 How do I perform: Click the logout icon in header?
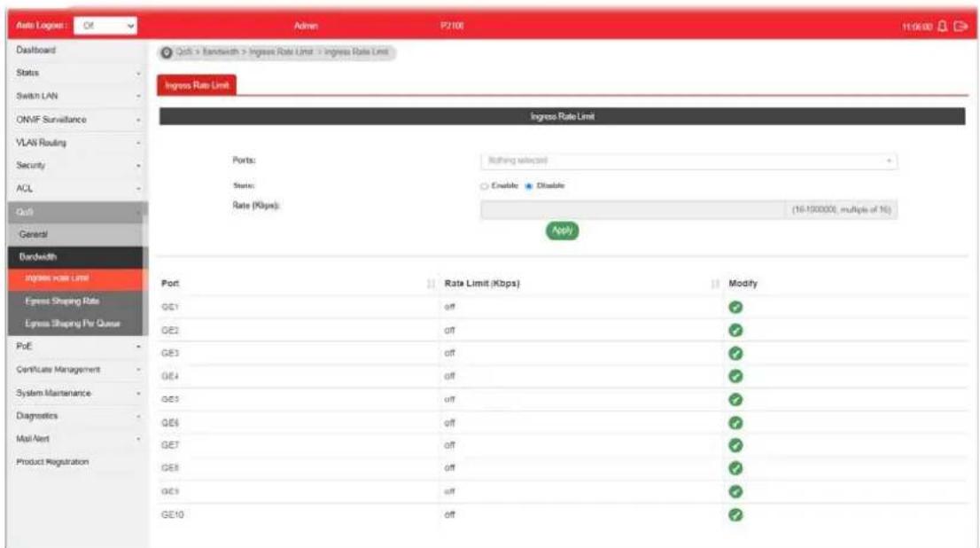click(x=961, y=27)
